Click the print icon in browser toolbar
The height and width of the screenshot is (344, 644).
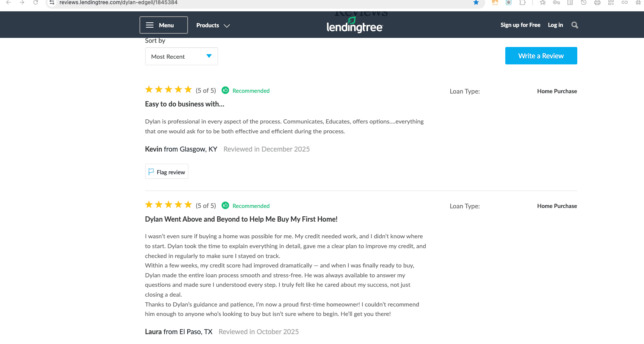click(x=597, y=3)
